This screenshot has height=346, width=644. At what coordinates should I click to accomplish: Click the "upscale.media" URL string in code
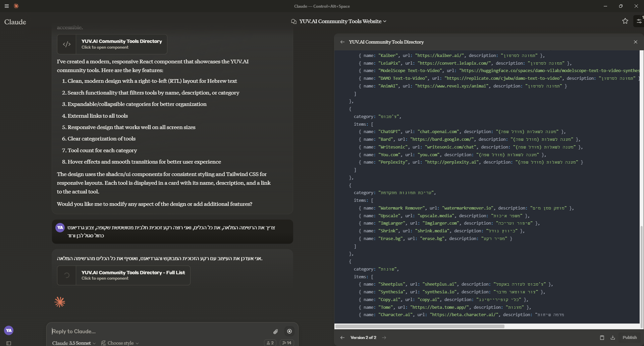coord(436,216)
